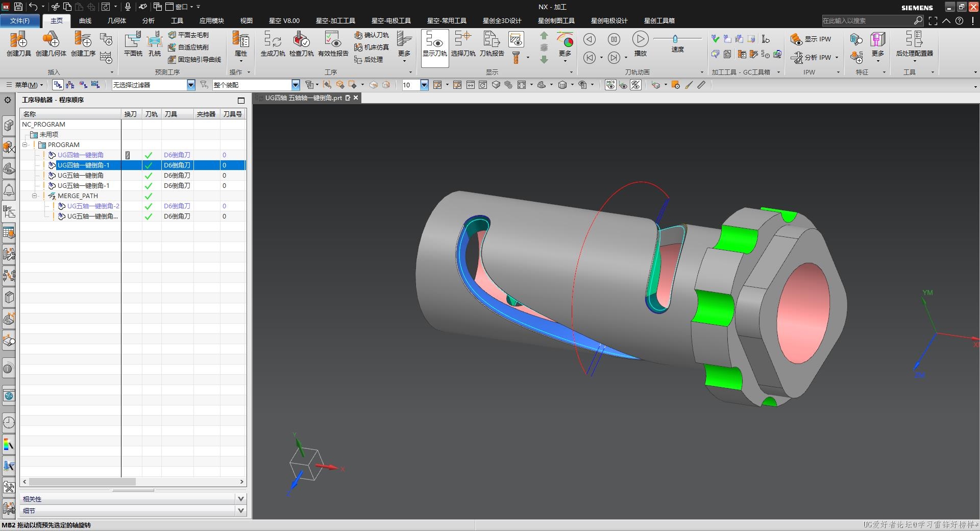Click the 刀具号 column header
The image size is (980, 531).
233,114
